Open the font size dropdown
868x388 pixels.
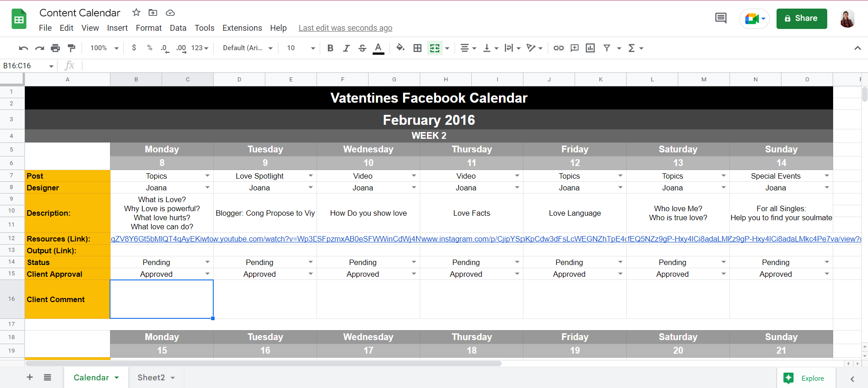tap(312, 48)
